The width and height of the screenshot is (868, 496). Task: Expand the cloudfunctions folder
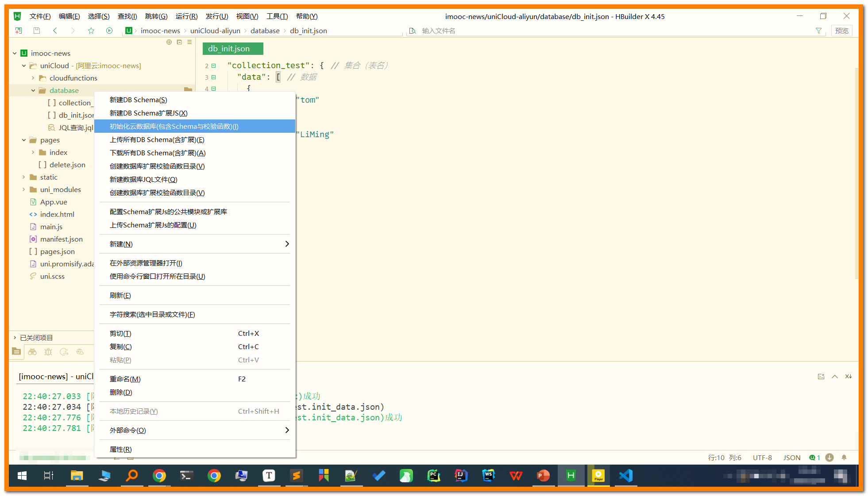(33, 78)
